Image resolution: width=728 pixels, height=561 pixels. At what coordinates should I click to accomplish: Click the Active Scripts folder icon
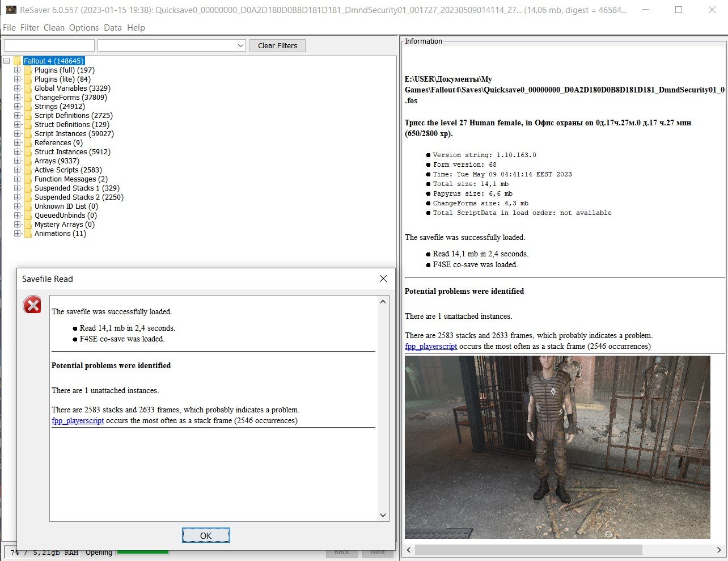28,170
